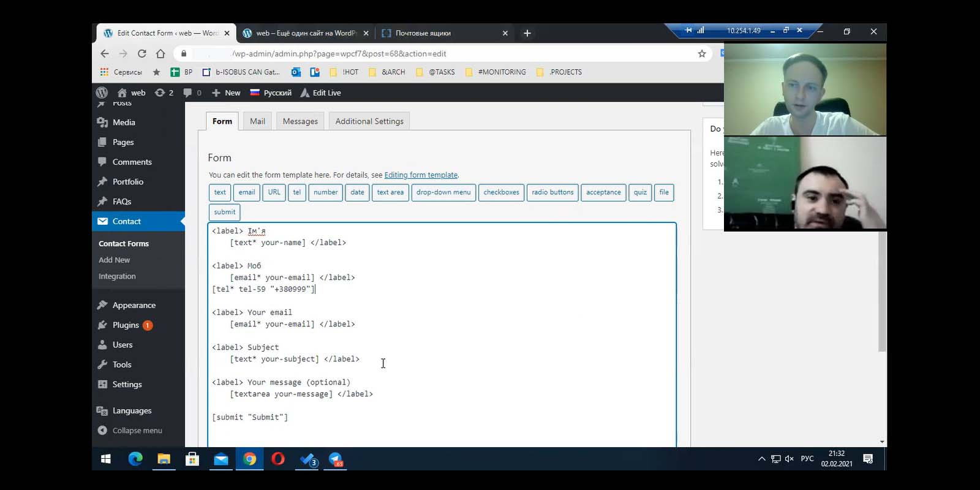Open the new browser tab plus button

527,33
